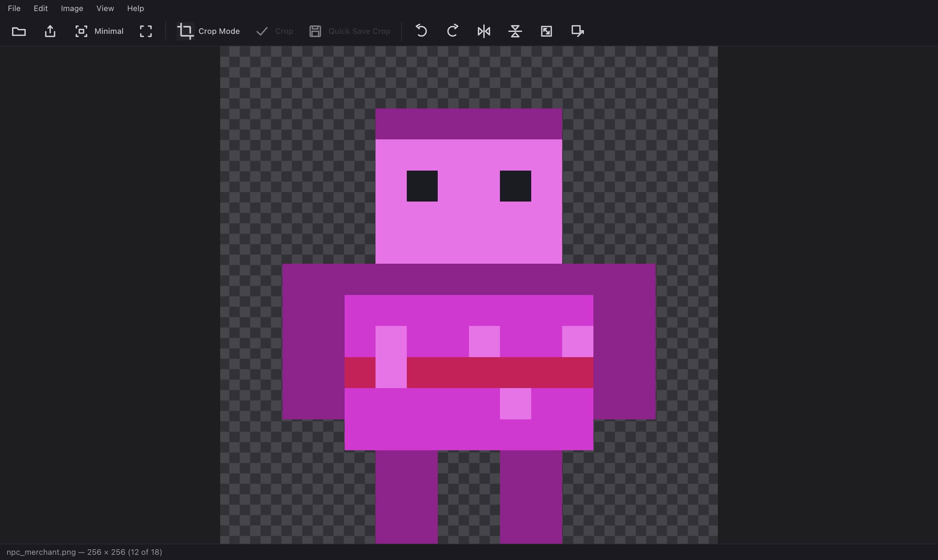Open the File menu
Viewport: 938px width, 560px height.
14,8
